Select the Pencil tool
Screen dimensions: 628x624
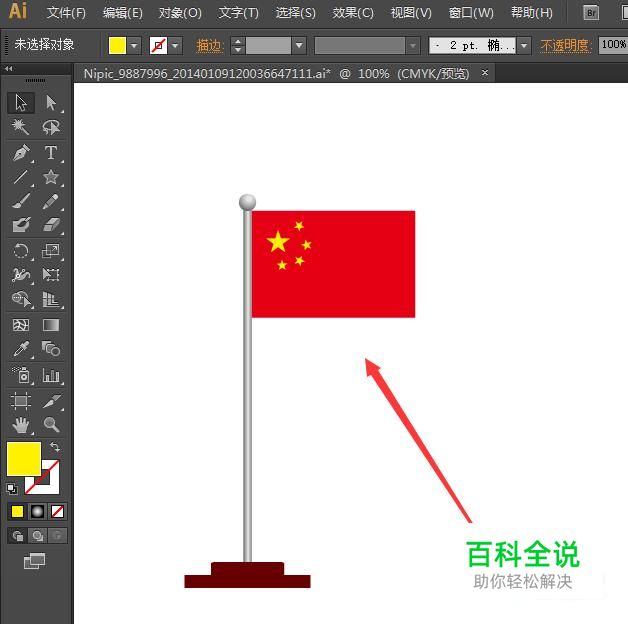pos(51,201)
